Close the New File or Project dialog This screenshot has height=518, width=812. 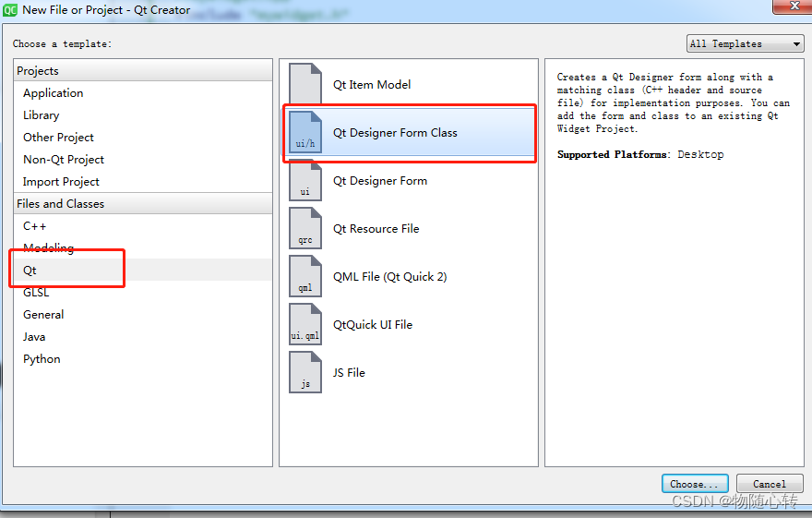pyautogui.click(x=792, y=6)
